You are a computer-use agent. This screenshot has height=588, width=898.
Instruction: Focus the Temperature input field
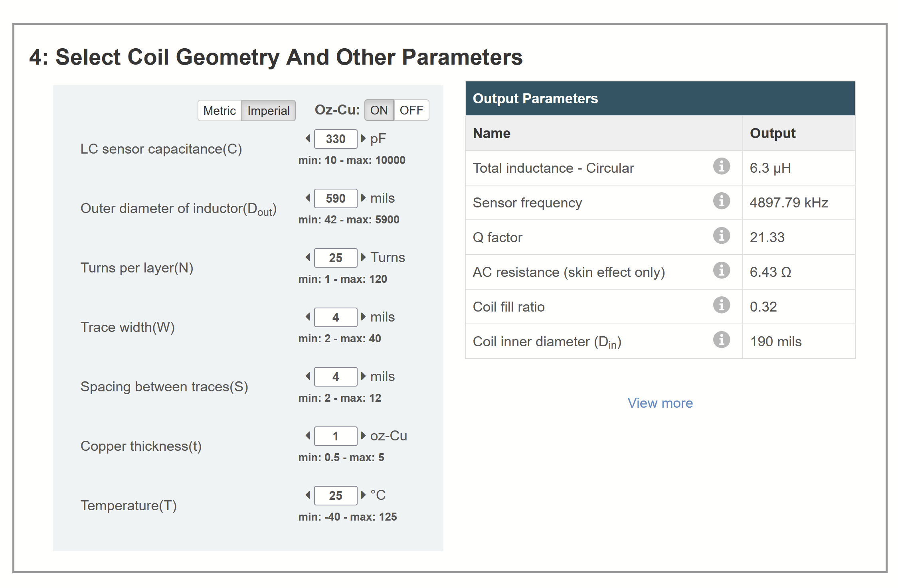pos(336,495)
